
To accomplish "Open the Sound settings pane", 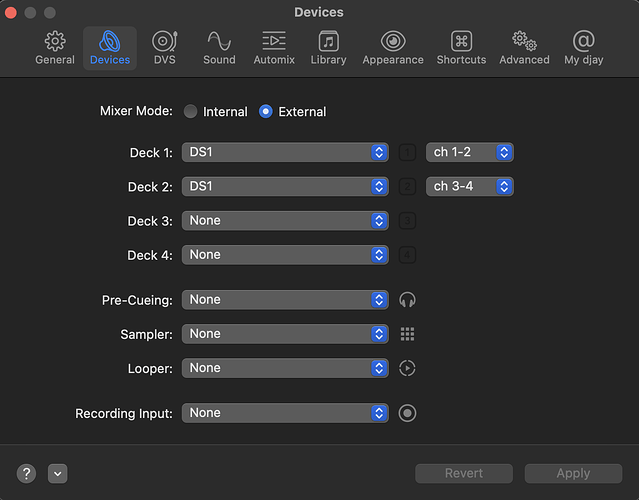I will click(x=219, y=47).
